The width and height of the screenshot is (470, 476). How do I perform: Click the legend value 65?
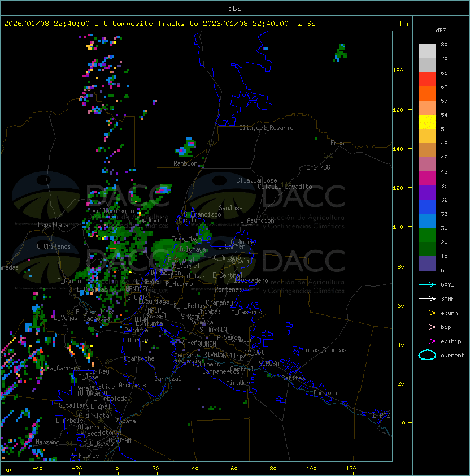point(444,72)
